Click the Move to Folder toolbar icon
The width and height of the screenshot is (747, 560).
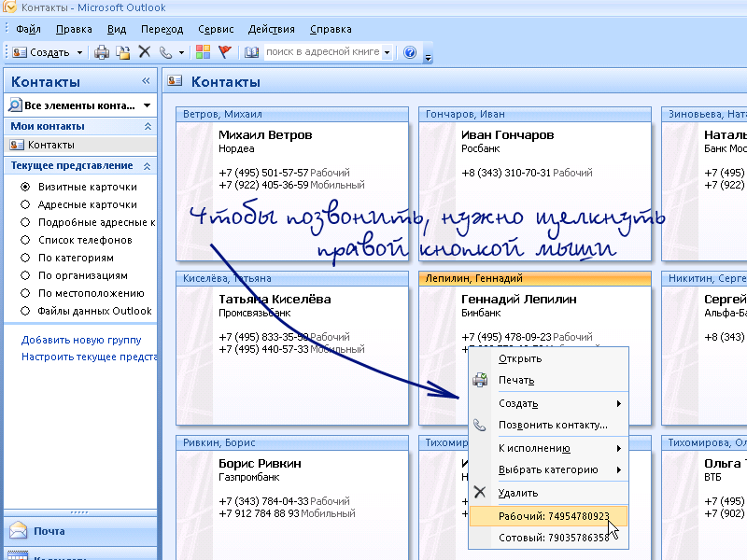coord(123,52)
